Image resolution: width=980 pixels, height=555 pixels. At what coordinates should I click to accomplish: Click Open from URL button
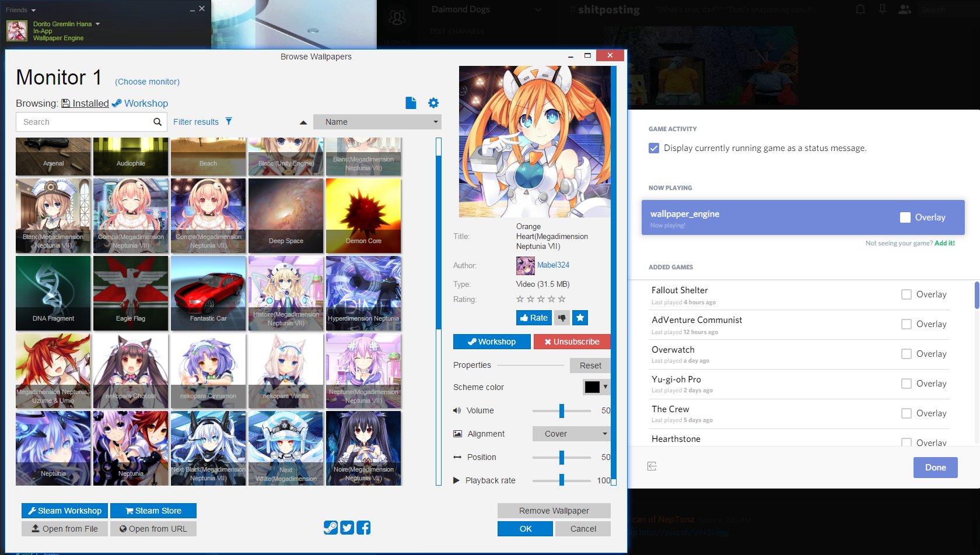coord(153,529)
